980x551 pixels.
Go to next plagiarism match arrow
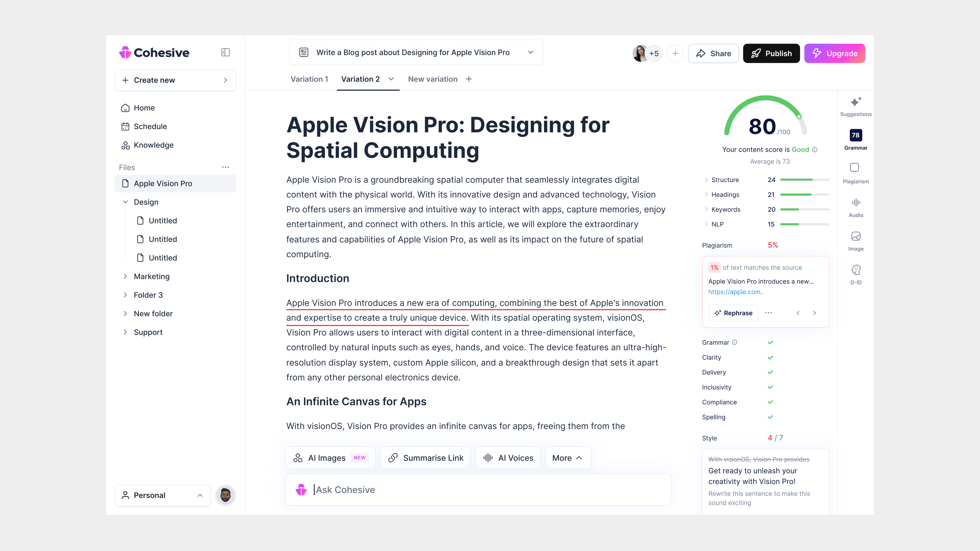815,313
